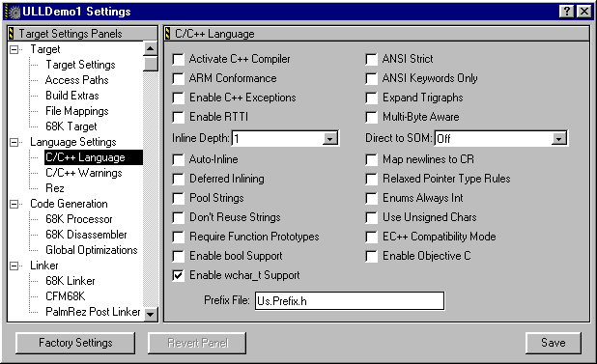This screenshot has width=597, height=364.
Task: Click the C/C++ Language panel header icon
Action: 167,34
